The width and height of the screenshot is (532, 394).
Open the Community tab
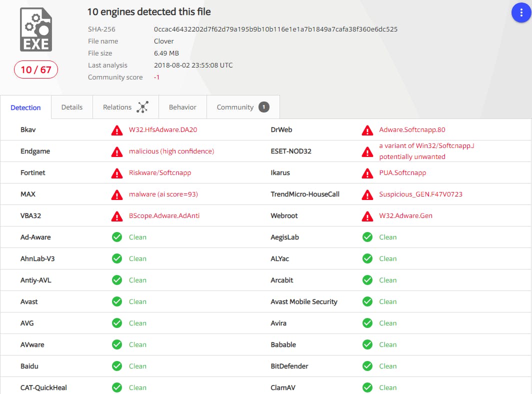[x=235, y=107]
